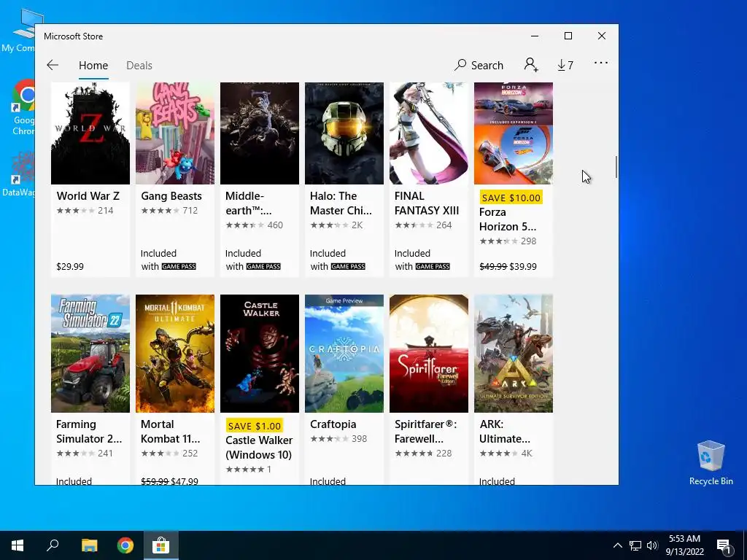This screenshot has height=560, width=747.
Task: Open the volume speaker tray icon
Action: click(x=652, y=545)
